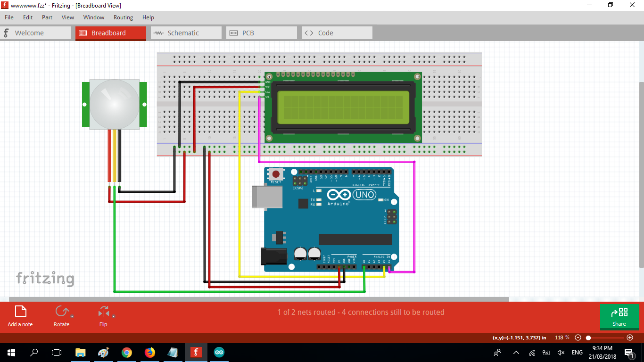Select the yellow SDA wire

pyautogui.click(x=239, y=184)
